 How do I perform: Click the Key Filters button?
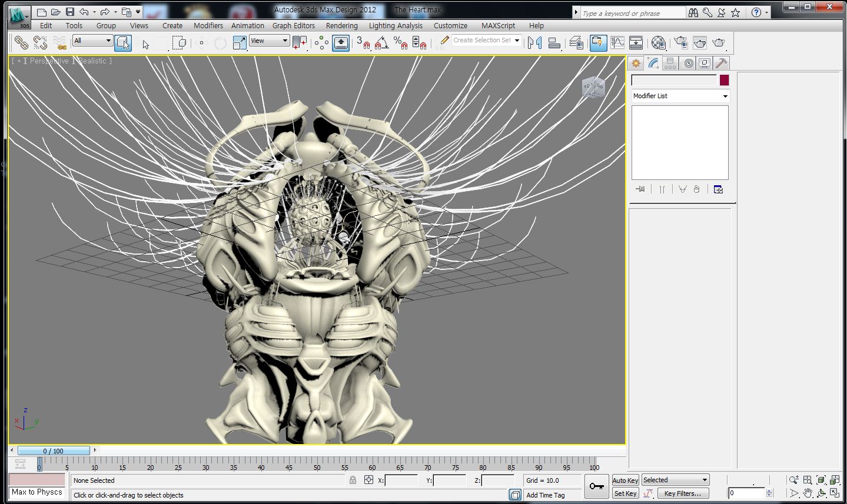pyautogui.click(x=682, y=493)
